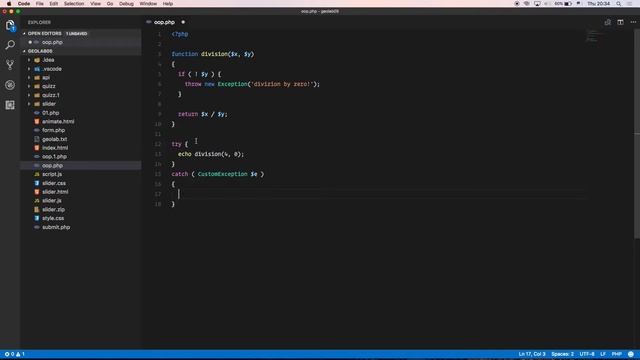Open geolab.txt in the file tree

pyautogui.click(x=54, y=139)
